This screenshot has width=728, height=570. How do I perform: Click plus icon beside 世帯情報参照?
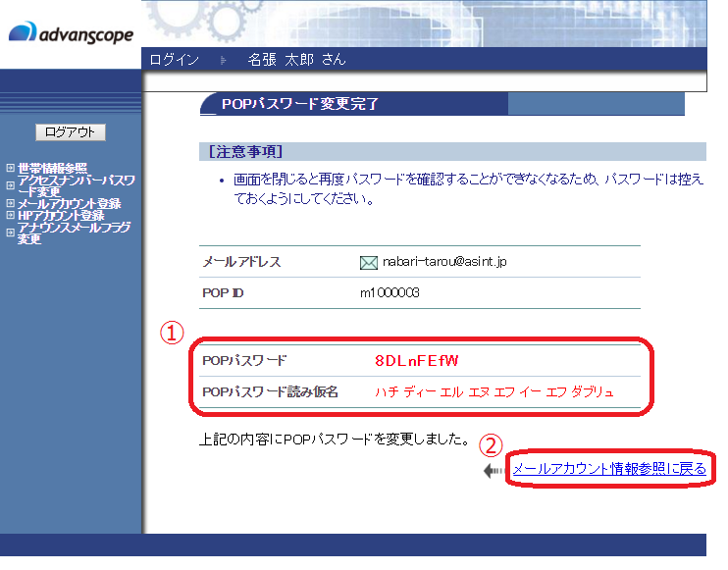(x=10, y=168)
